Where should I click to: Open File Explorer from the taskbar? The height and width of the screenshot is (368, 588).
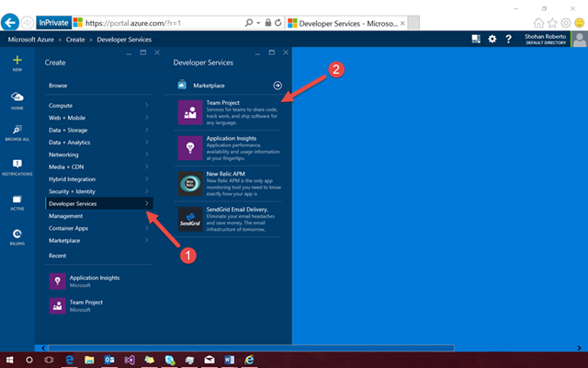click(89, 360)
